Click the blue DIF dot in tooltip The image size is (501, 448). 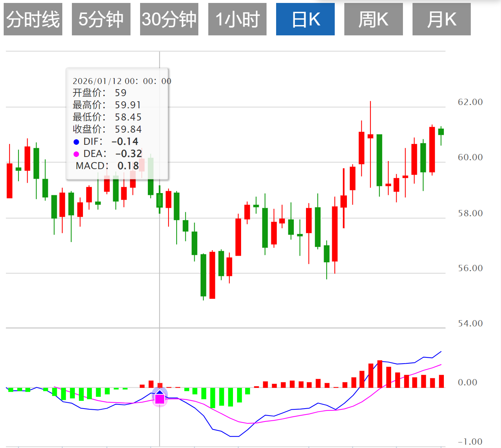(76, 142)
